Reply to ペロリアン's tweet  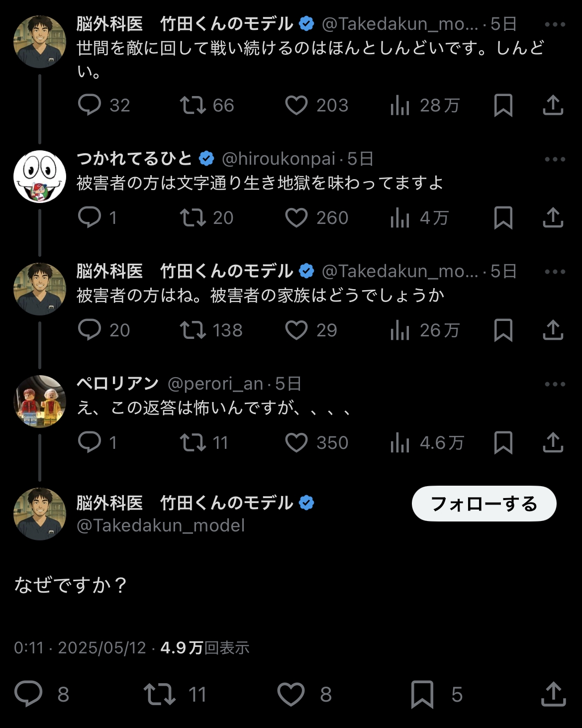click(x=90, y=442)
